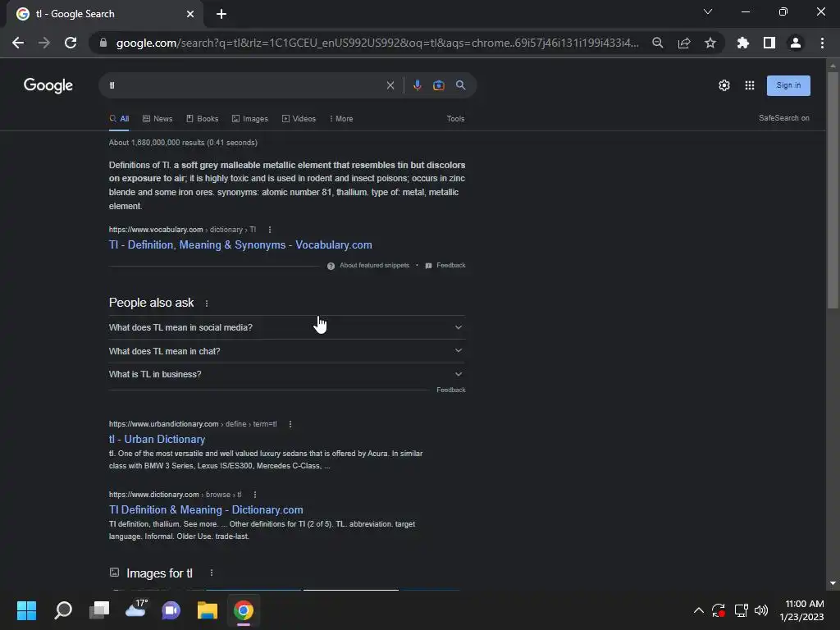Reload the page with the refresh icon
Screen dimensions: 840x630
click(71, 43)
